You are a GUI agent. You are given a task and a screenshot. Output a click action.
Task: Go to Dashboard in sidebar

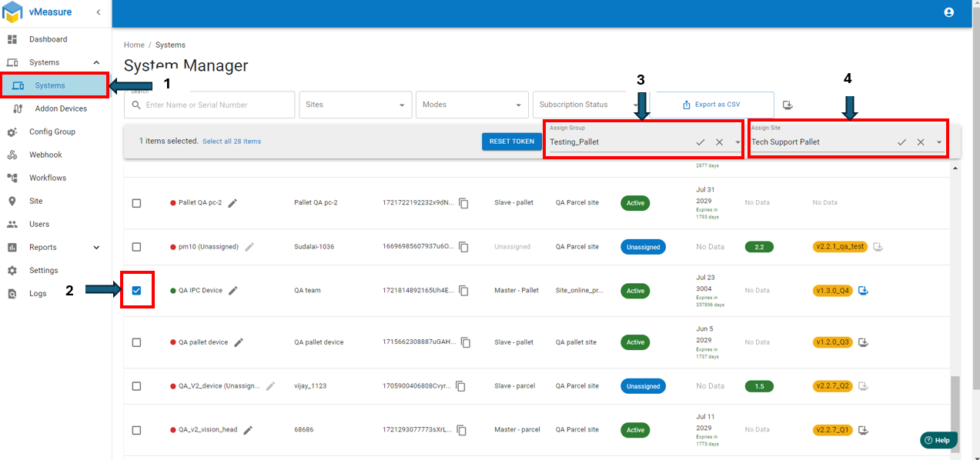[48, 39]
